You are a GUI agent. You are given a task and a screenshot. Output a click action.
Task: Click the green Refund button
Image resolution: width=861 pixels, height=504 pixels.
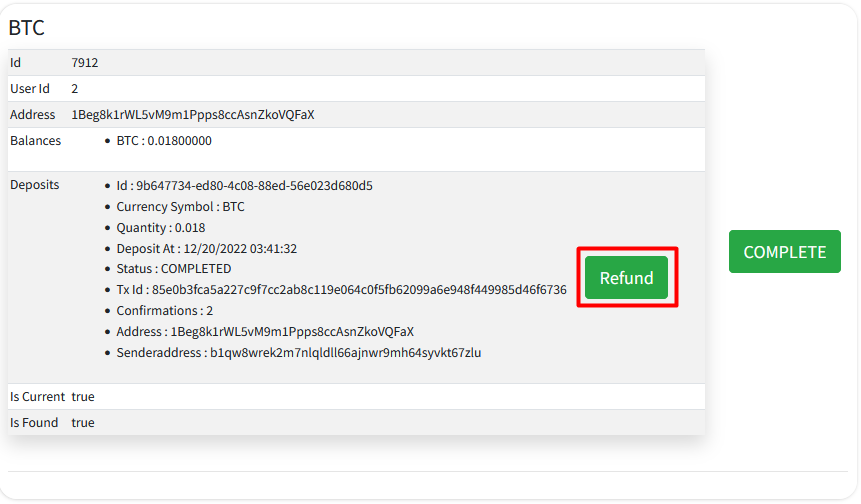(626, 277)
